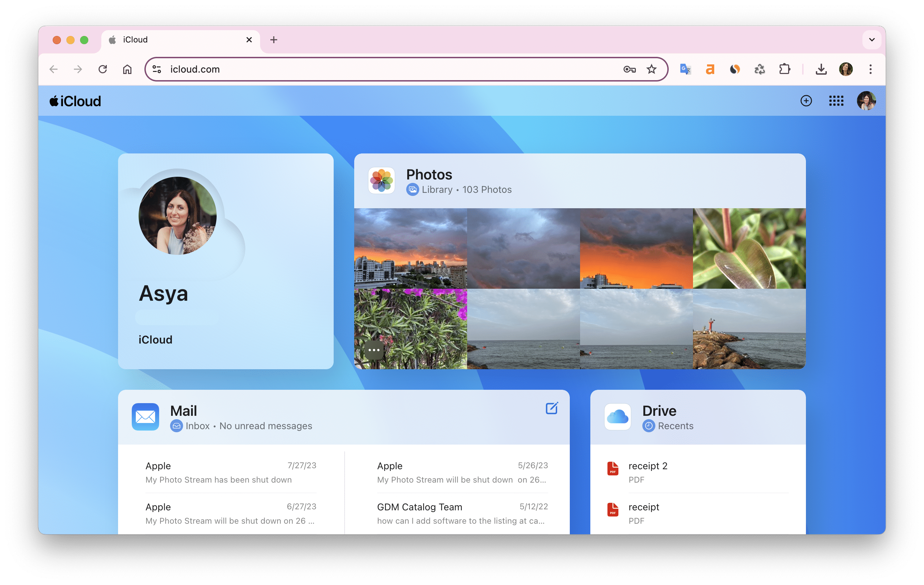Open Apple email dated 7/27/23

click(x=231, y=472)
